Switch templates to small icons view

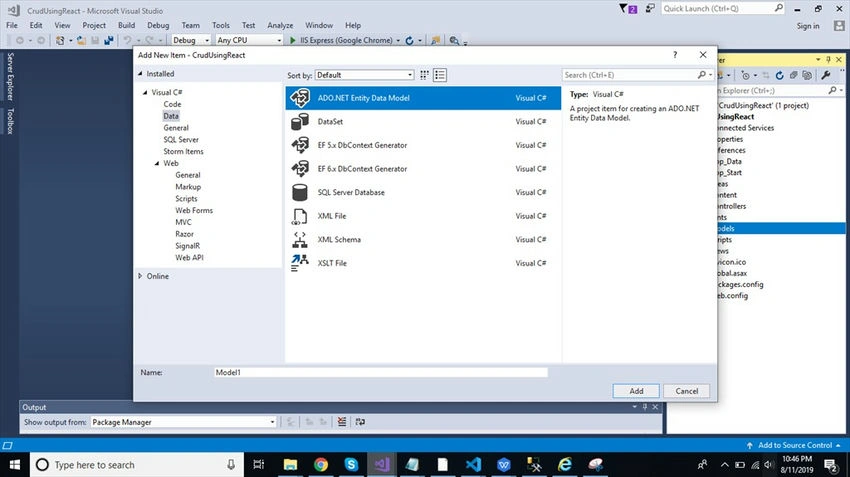tap(424, 75)
